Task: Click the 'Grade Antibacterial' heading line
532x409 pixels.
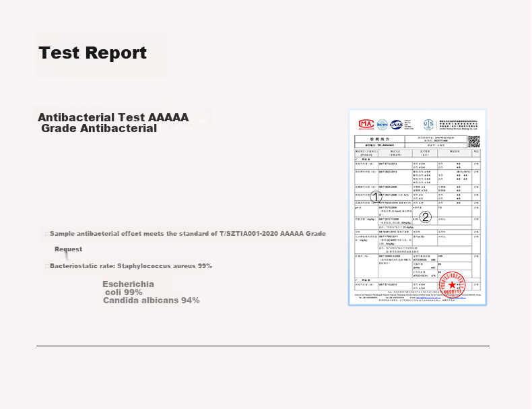Action: pyautogui.click(x=99, y=128)
